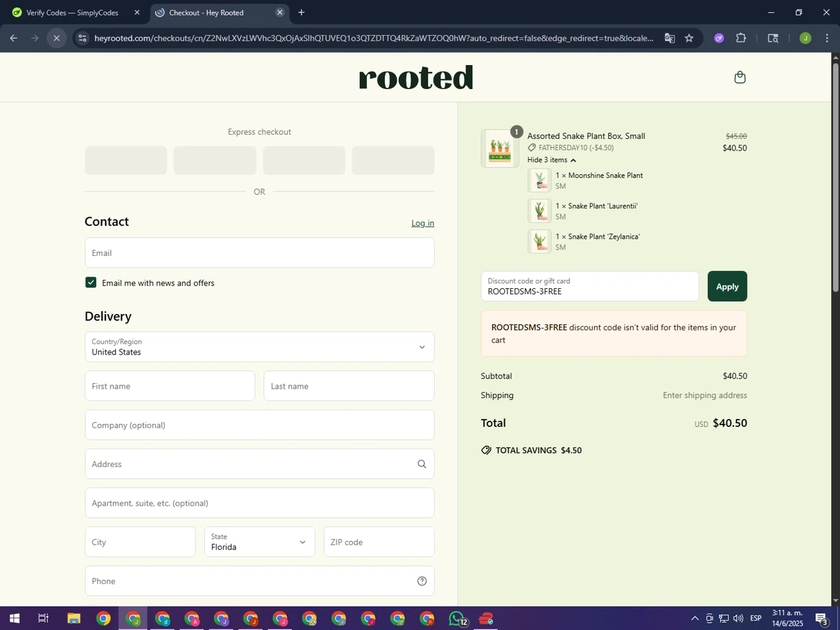This screenshot has height=630, width=840.
Task: Open File Explorer from the taskbar
Action: coord(74,618)
